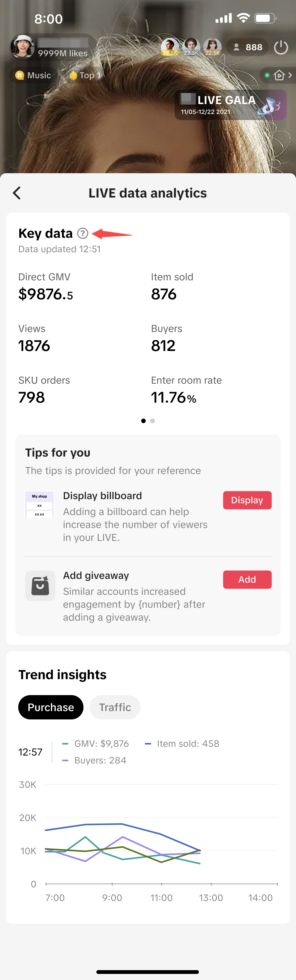Tap the first top viewer avatar
The height and width of the screenshot is (980, 296).
[x=170, y=47]
